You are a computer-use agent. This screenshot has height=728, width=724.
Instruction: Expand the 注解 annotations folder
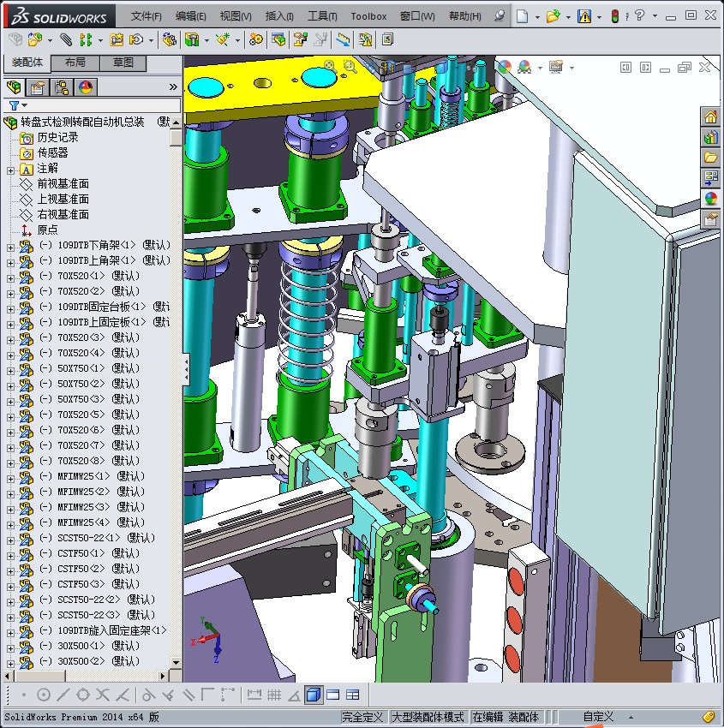tap(10, 169)
